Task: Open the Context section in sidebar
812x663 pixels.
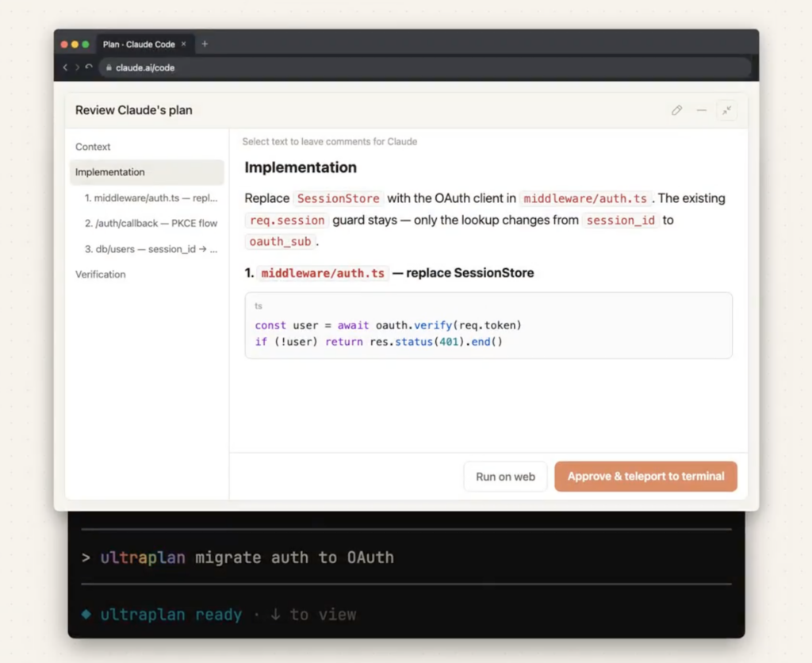Action: [93, 147]
